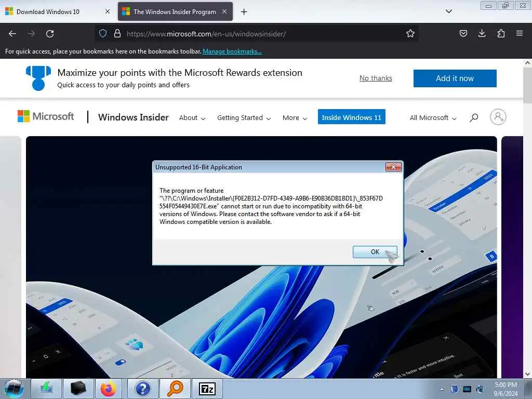Click the grayed forward navigation arrow
This screenshot has height=399, width=532.
31,34
